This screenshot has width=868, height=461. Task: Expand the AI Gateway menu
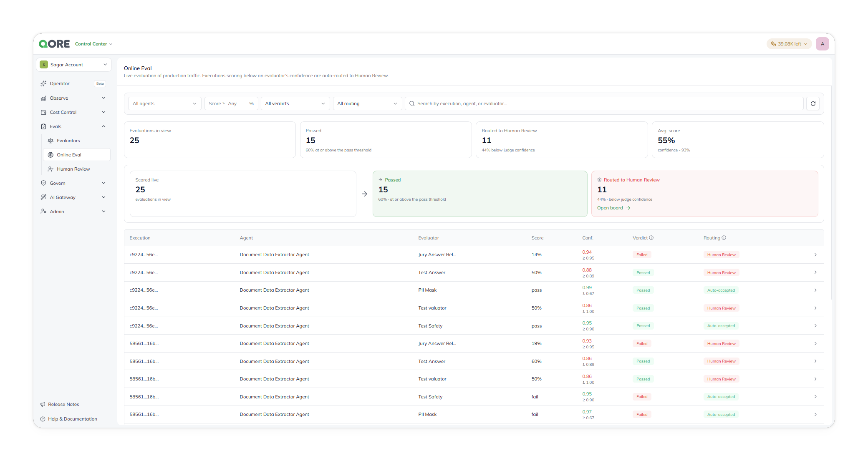tap(73, 197)
